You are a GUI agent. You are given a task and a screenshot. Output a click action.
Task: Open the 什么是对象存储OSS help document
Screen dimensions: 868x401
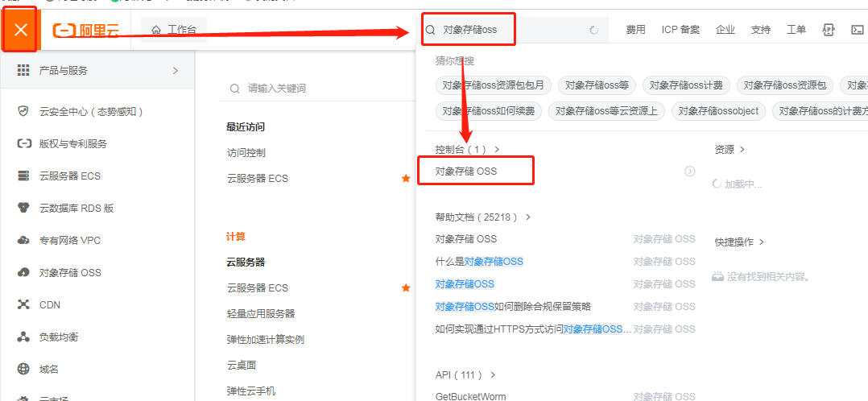click(479, 262)
